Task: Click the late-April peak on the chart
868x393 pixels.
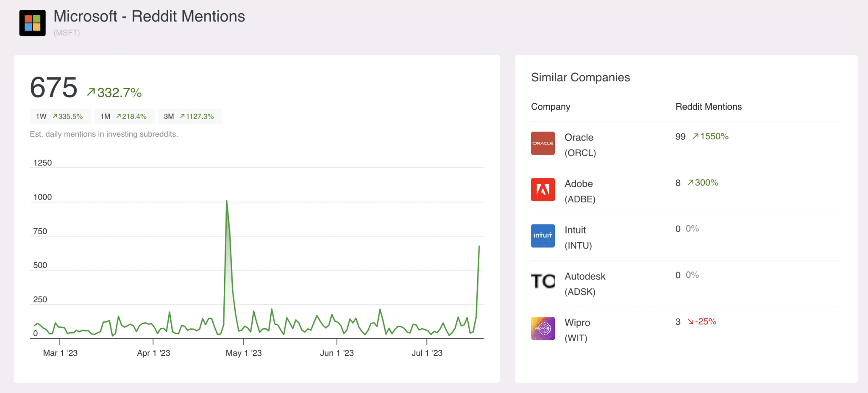Action: 227,202
